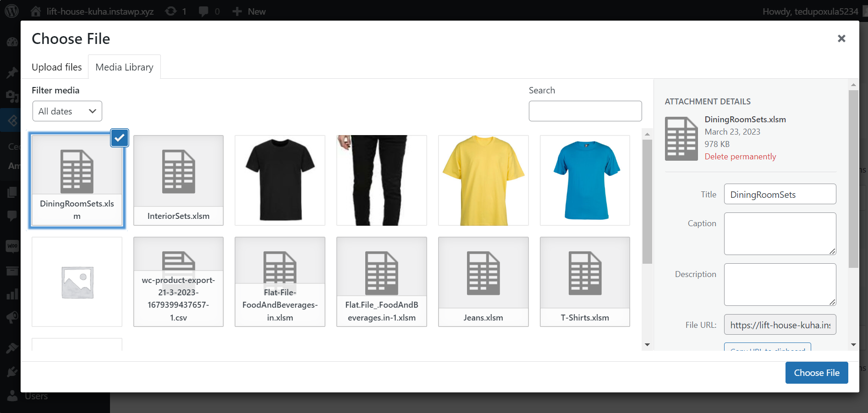Click Delete permanently link

pyautogui.click(x=740, y=157)
